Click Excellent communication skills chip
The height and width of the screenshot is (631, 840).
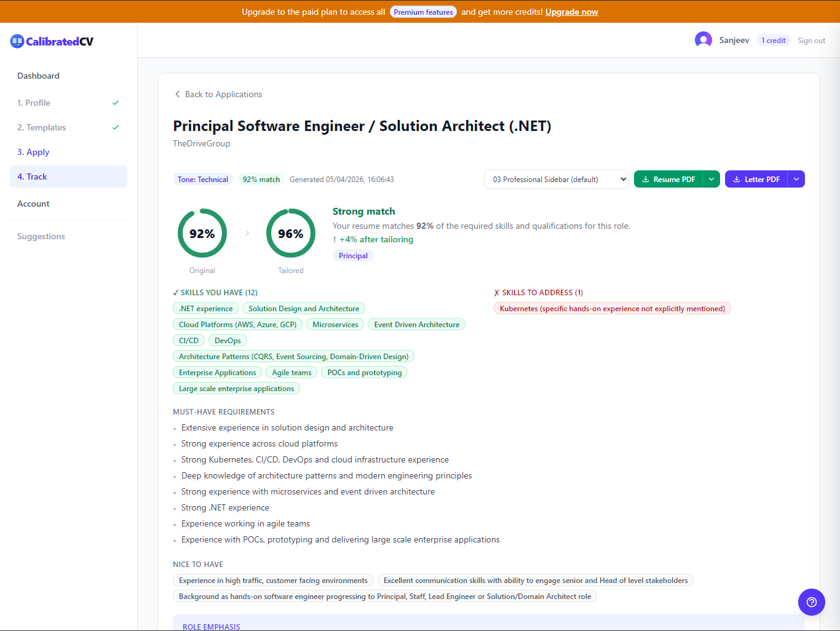point(536,581)
